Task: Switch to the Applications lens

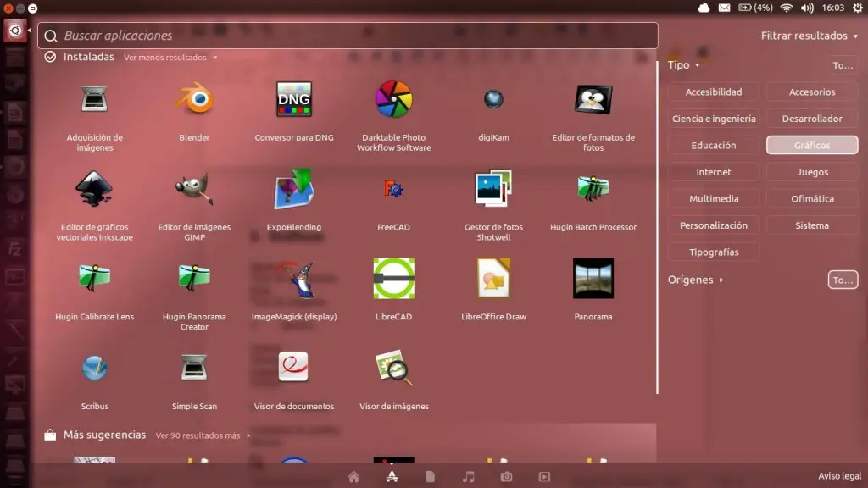Action: point(392,476)
